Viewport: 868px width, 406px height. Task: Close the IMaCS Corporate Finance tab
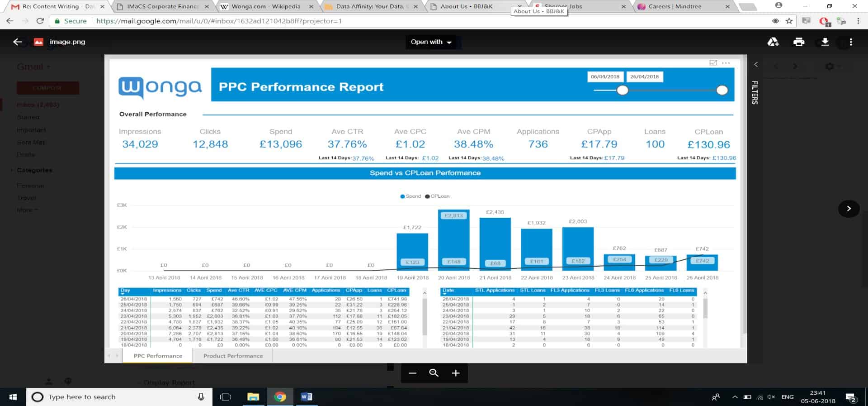click(x=207, y=7)
